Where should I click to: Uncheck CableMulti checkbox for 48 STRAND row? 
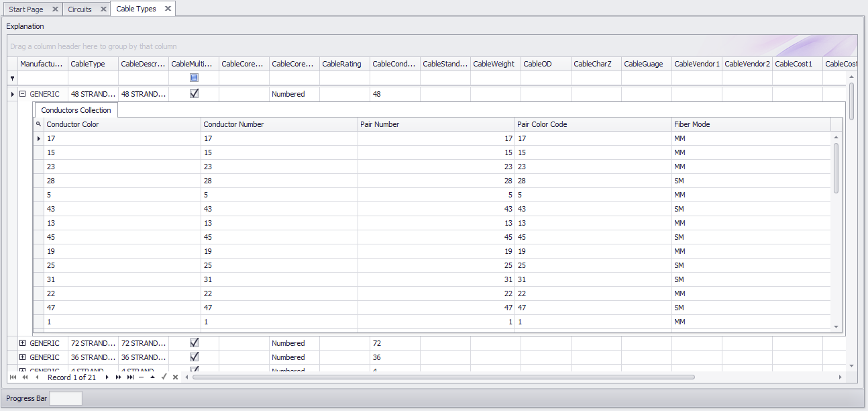pos(194,94)
